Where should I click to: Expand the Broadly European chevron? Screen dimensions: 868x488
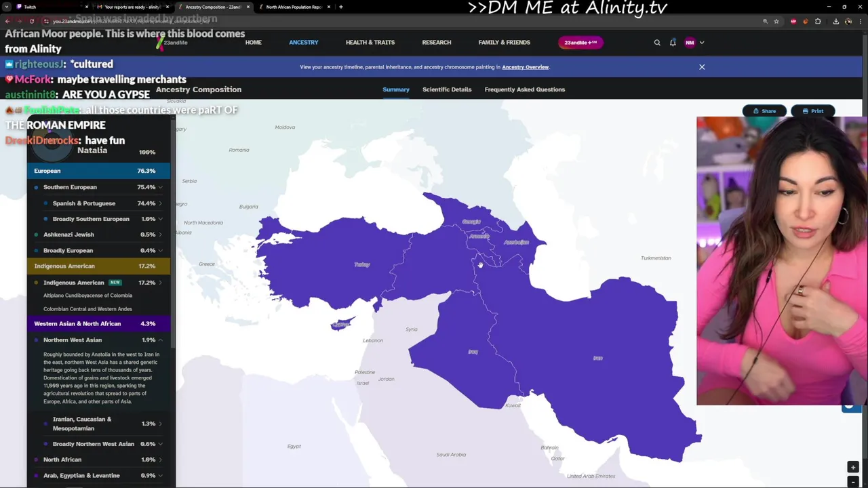coord(161,251)
